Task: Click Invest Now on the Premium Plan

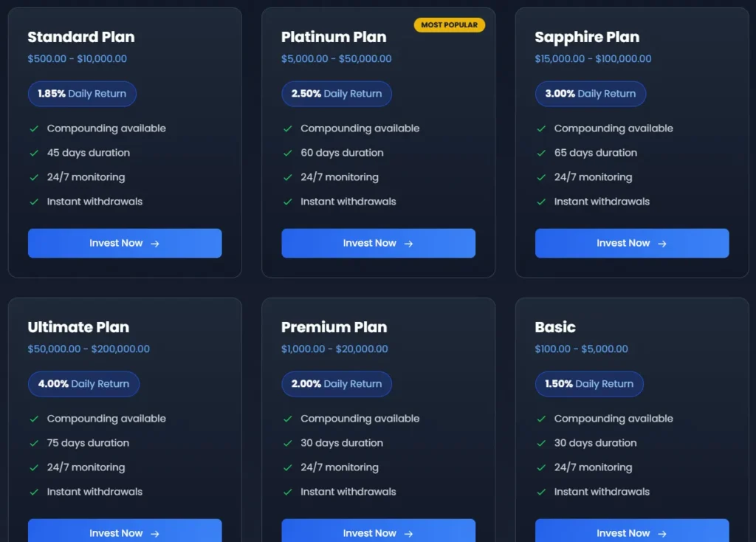Action: point(378,533)
